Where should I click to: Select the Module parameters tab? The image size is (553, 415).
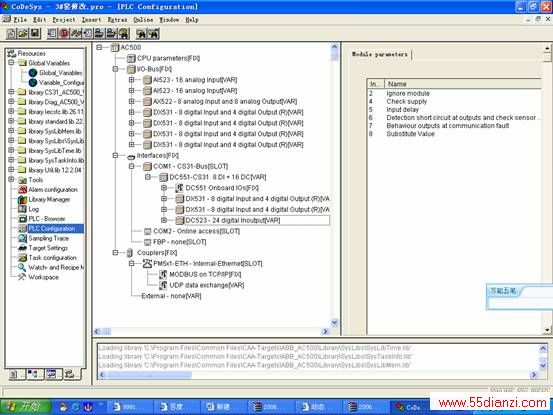380,54
